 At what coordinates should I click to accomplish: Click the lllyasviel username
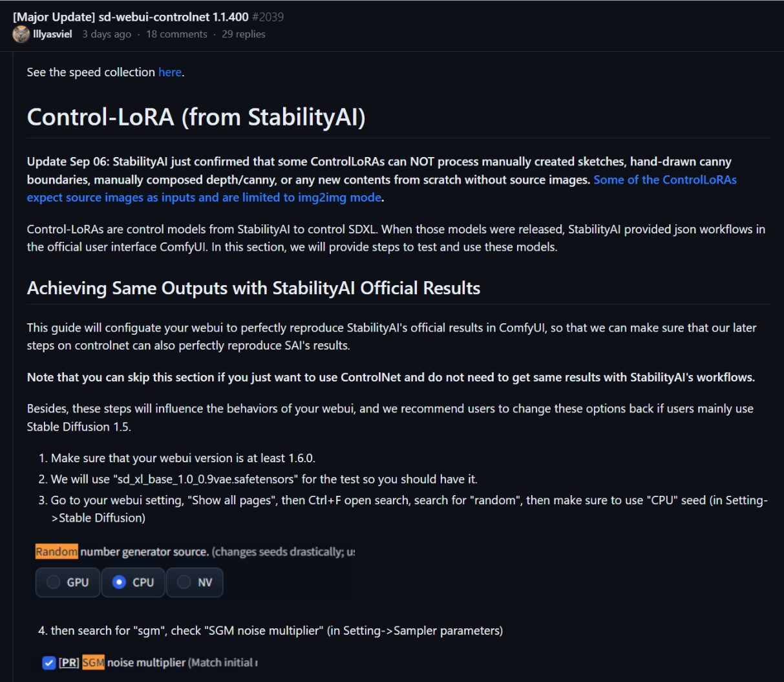52,34
